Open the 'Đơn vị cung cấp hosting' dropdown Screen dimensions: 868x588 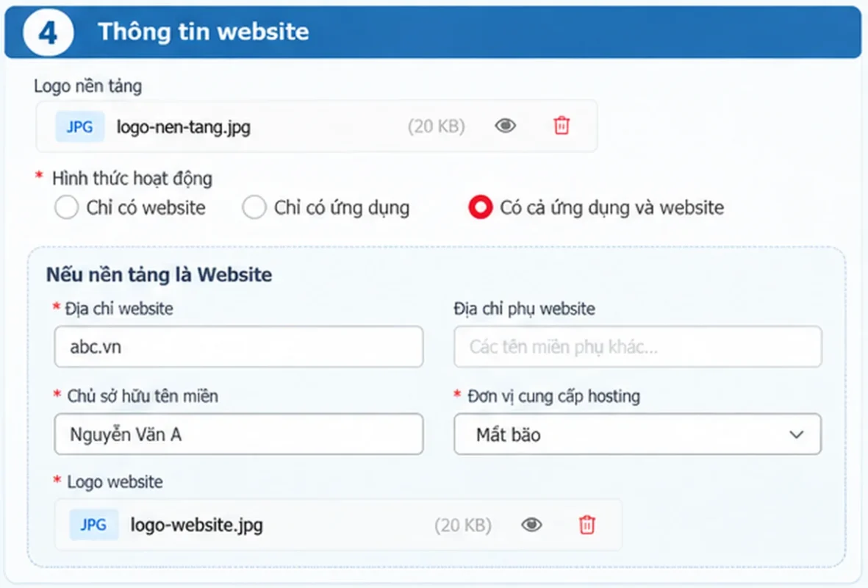coord(638,434)
